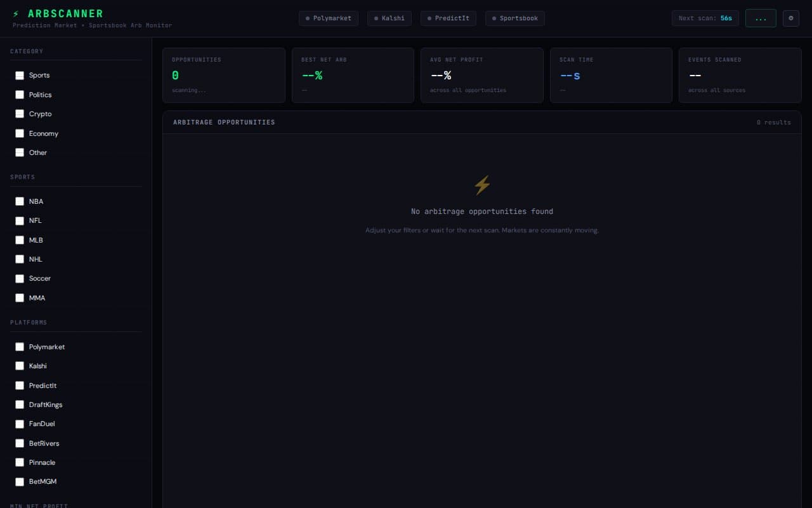Click the scanning ellipsis button in the header
812x508 pixels.
(x=761, y=18)
